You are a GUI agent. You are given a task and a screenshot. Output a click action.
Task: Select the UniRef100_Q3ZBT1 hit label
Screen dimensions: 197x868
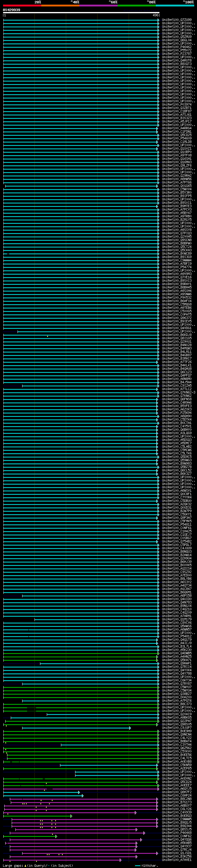(x=177, y=108)
